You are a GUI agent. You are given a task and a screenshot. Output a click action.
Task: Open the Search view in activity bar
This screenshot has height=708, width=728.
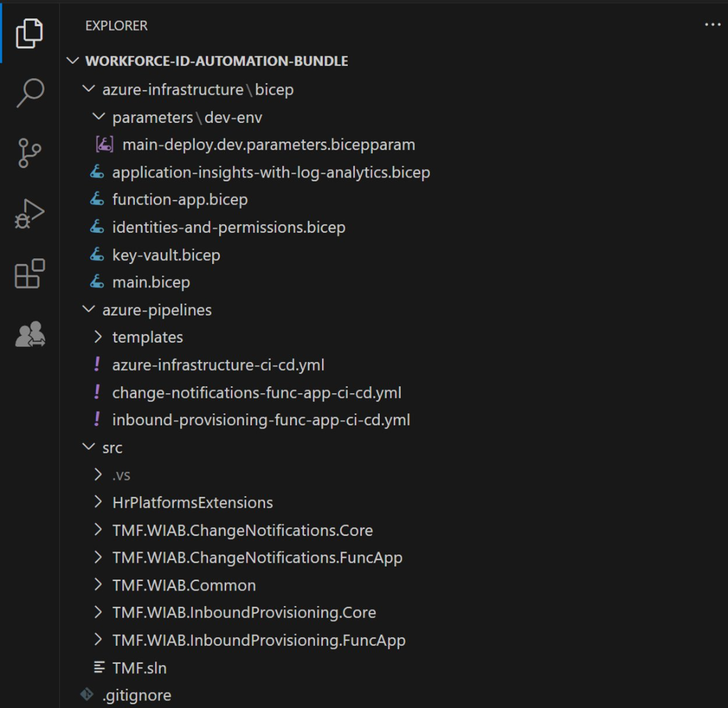29,93
